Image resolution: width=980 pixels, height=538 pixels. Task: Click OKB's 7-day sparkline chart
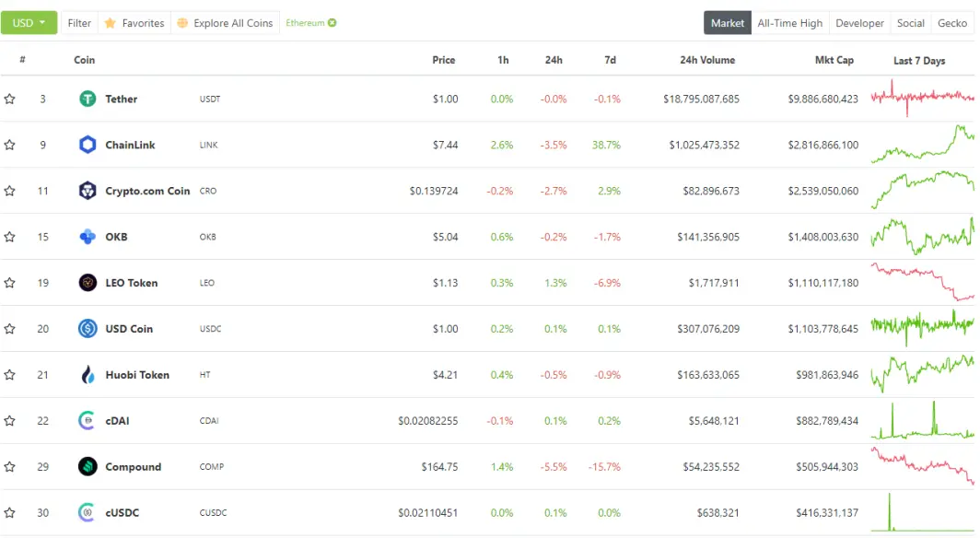[x=923, y=236]
